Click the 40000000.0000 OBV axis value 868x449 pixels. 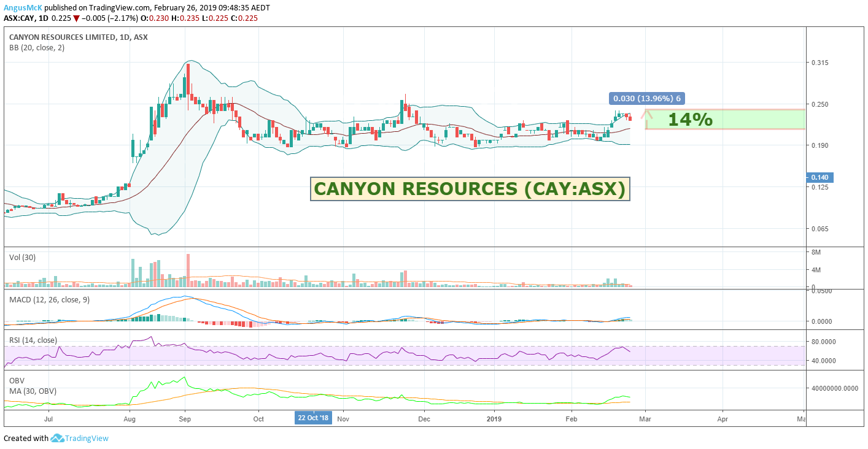click(835, 388)
